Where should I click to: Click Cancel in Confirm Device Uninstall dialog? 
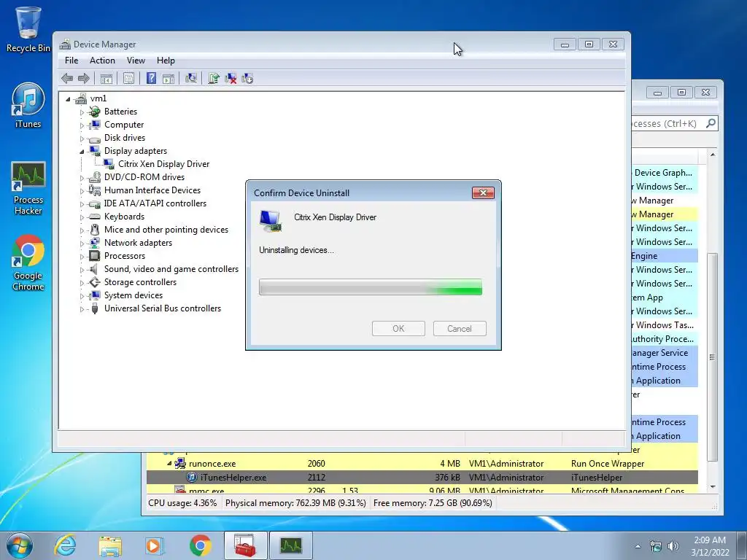click(460, 329)
